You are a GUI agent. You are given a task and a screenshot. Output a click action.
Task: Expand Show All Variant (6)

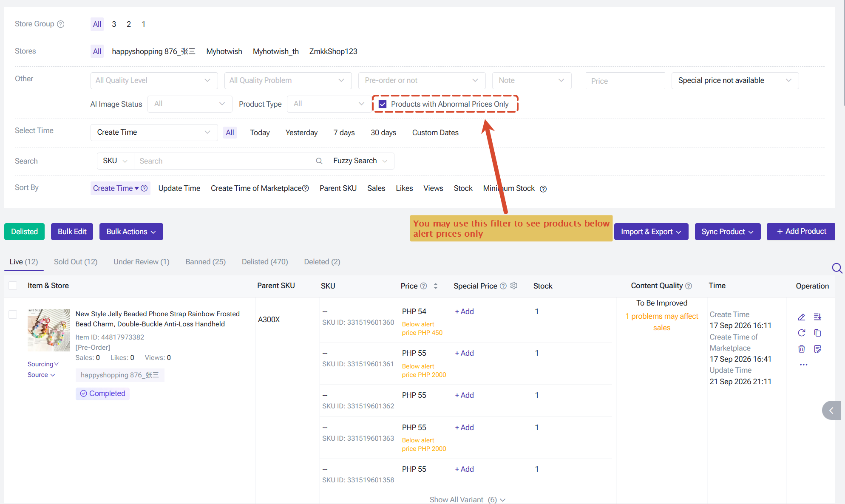point(467,499)
